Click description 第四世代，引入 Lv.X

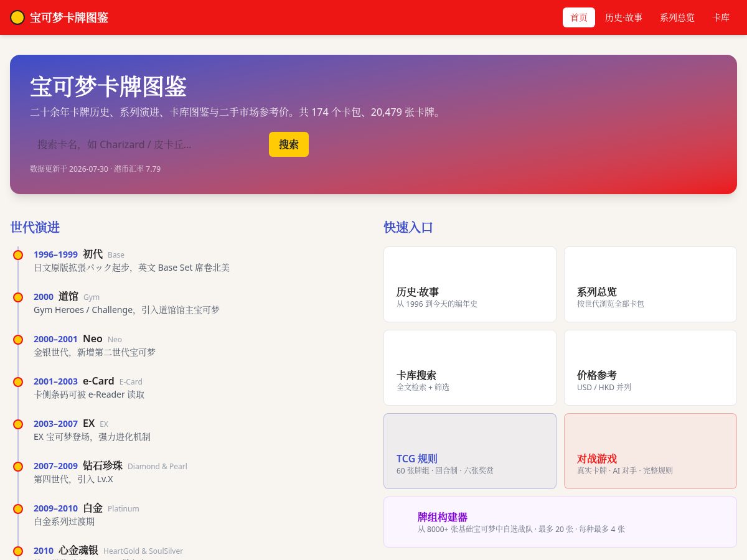click(73, 479)
